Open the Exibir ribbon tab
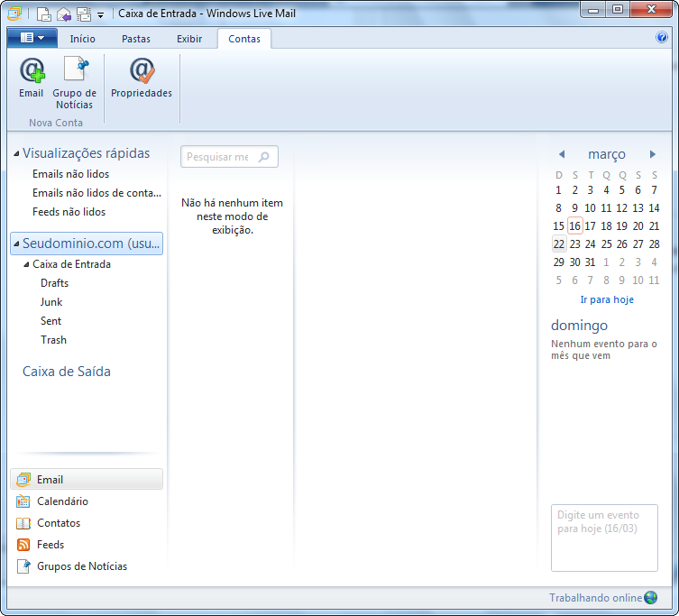Viewport: 679px width, 616px height. coord(189,39)
